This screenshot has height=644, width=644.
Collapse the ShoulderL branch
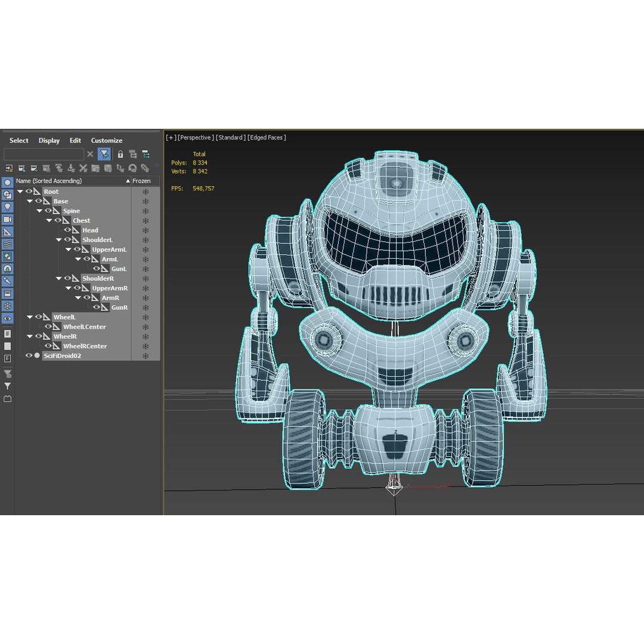[58, 240]
